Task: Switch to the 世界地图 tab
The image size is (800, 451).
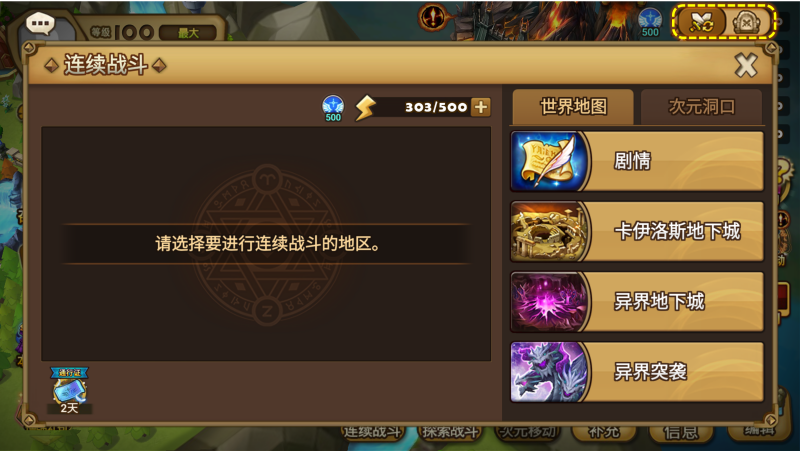Action: tap(573, 107)
